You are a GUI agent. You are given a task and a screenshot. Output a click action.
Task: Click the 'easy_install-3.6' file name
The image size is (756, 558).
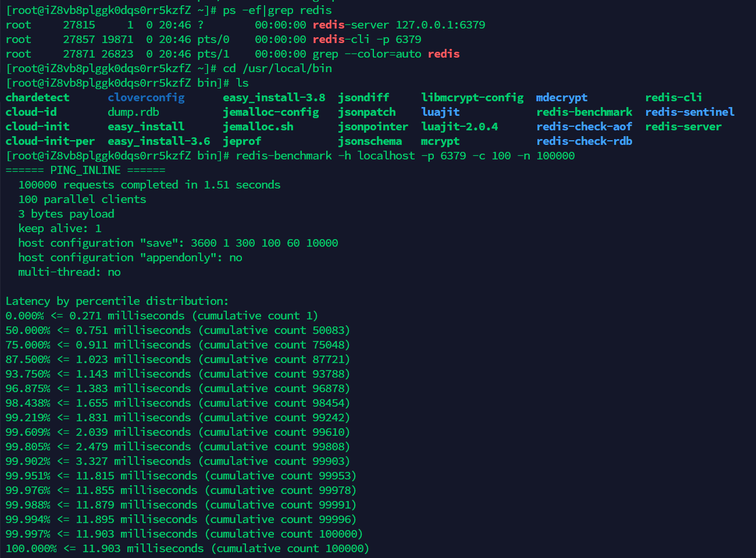click(159, 141)
